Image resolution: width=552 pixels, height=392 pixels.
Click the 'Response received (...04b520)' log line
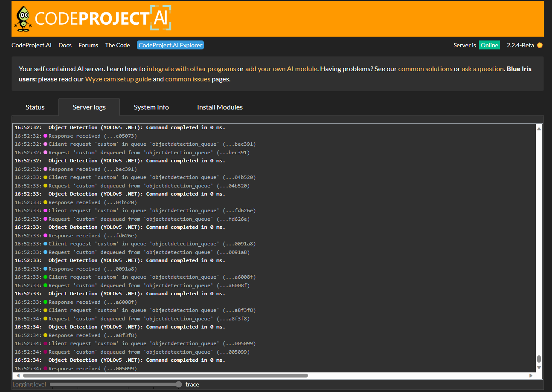76,202
